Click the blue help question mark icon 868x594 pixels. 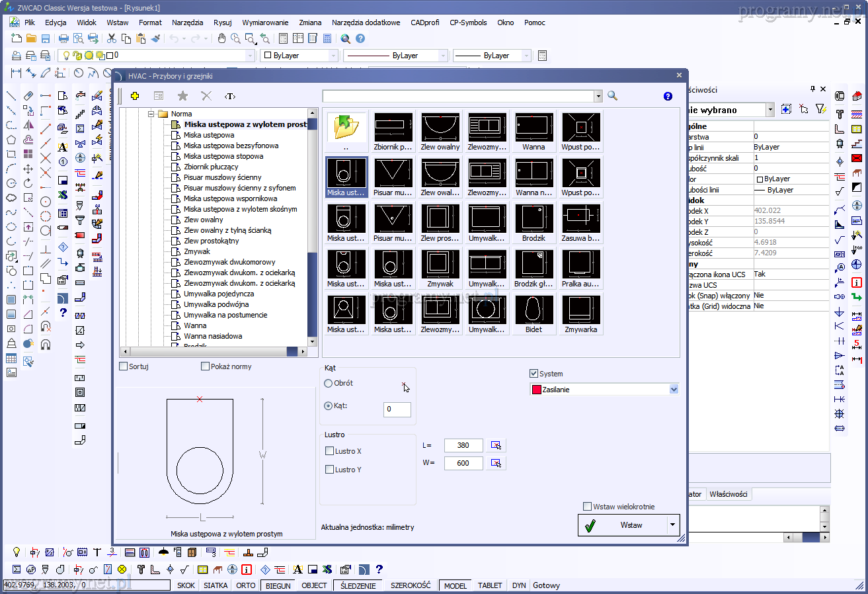668,96
